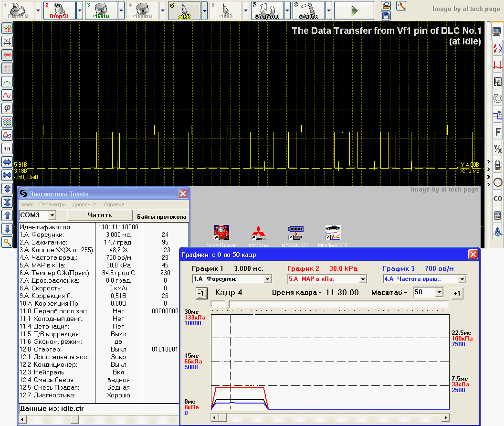This screenshot has width=504, height=426.
Task: Toggle channel 3 '±16атм' pressure sensor
Action: click(x=101, y=10)
